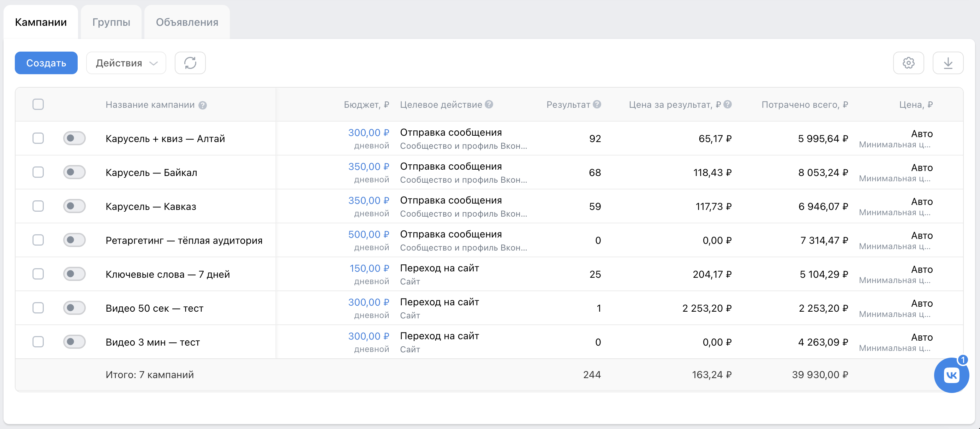Image resolution: width=980 pixels, height=429 pixels.
Task: Click result value 92
Action: [594, 139]
